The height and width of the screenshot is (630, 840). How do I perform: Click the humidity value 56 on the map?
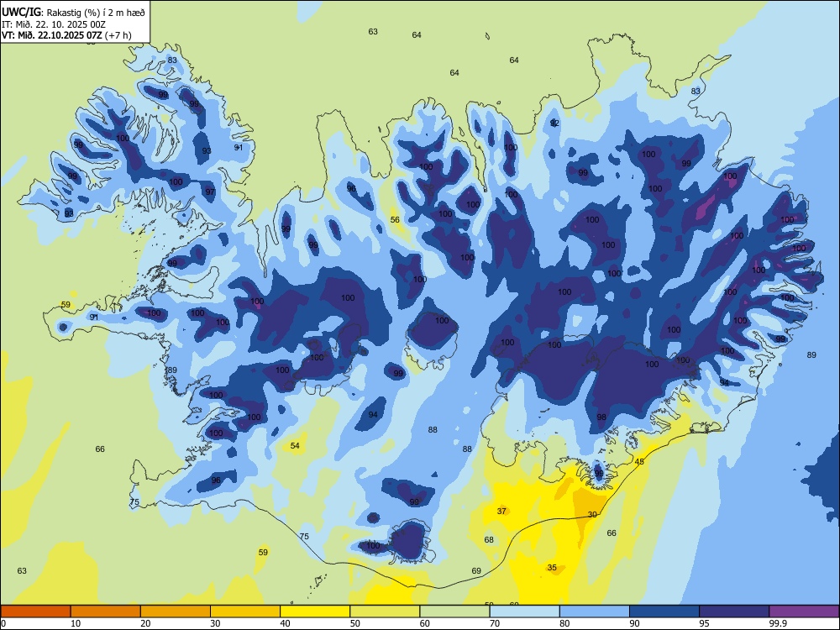(395, 219)
